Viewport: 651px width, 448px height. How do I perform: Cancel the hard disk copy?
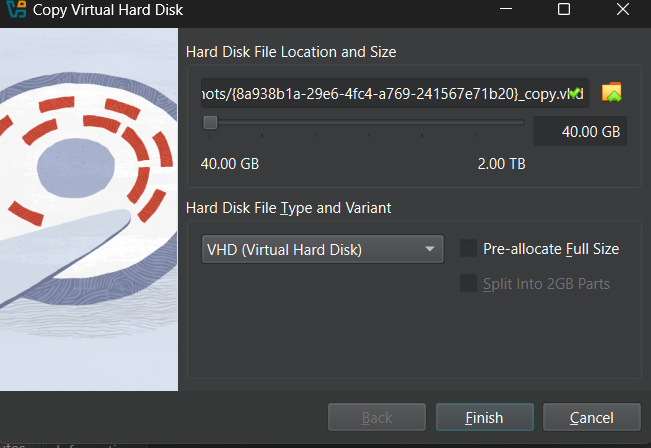point(591,417)
